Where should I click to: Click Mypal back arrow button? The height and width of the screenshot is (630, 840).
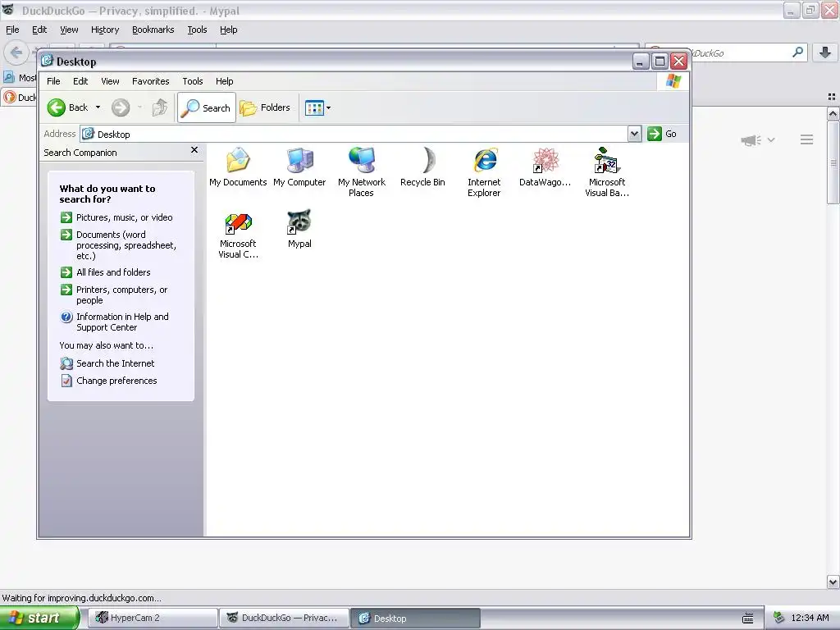(16, 52)
